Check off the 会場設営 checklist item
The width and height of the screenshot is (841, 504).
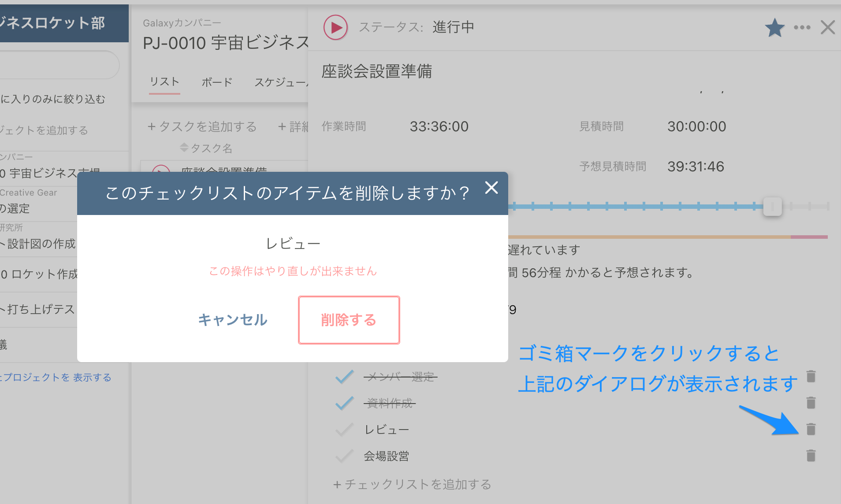(x=345, y=456)
